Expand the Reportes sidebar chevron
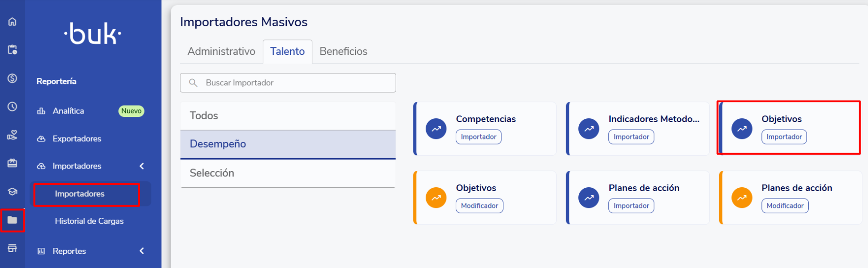868x268 pixels. pos(142,251)
